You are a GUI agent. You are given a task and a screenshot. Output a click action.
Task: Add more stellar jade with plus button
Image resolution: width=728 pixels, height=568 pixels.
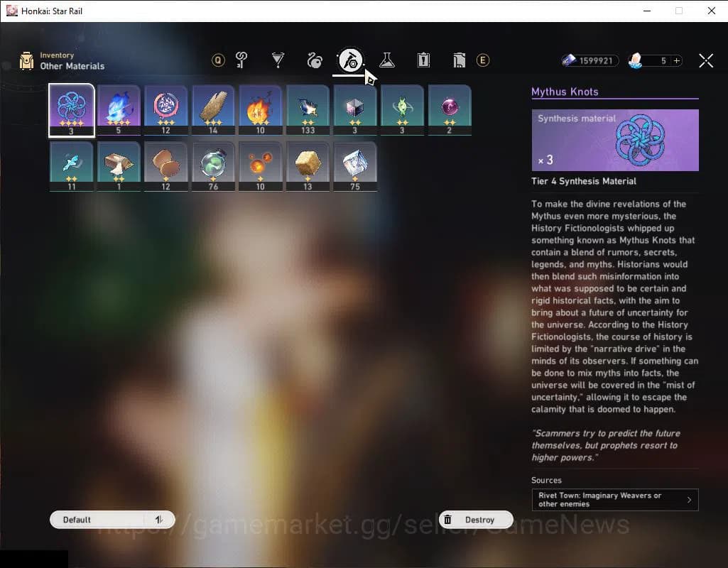[677, 60]
